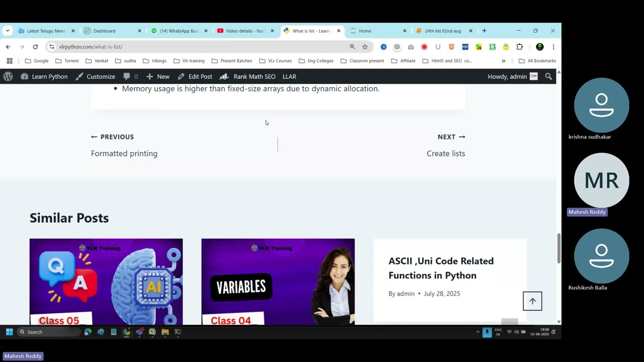Open File Explorer from the taskbar
644x362 pixels.
(x=165, y=332)
